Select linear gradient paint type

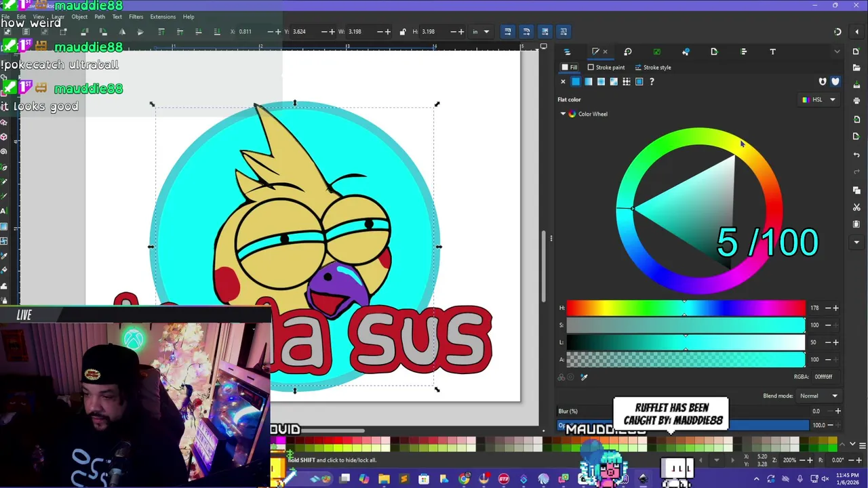click(x=589, y=82)
